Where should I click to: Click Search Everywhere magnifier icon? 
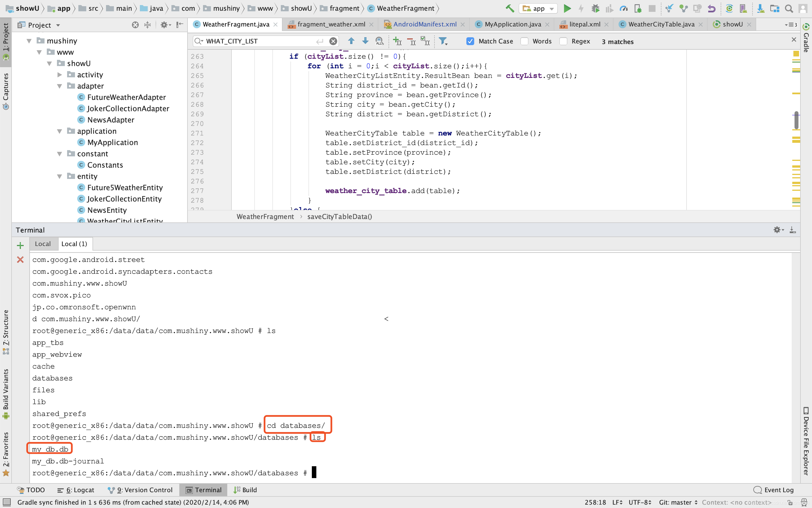coord(789,8)
